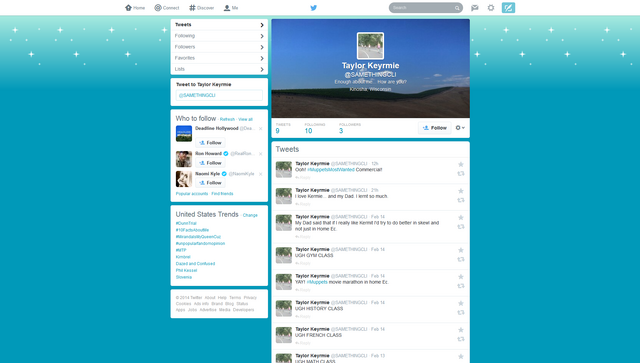The height and width of the screenshot is (363, 640).
Task: Click Taylor Keyrmie profile picture
Action: pos(370,46)
